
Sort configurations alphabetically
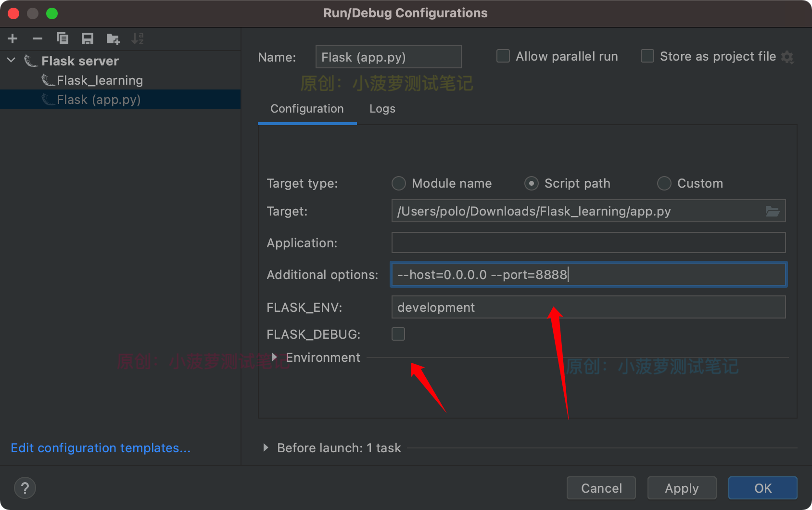[x=138, y=38]
